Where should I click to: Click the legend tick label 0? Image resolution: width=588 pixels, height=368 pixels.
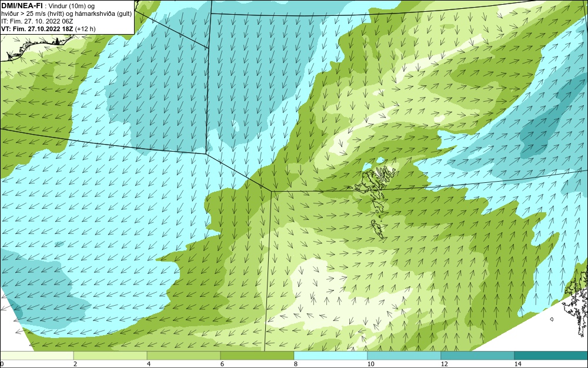pos(2,364)
